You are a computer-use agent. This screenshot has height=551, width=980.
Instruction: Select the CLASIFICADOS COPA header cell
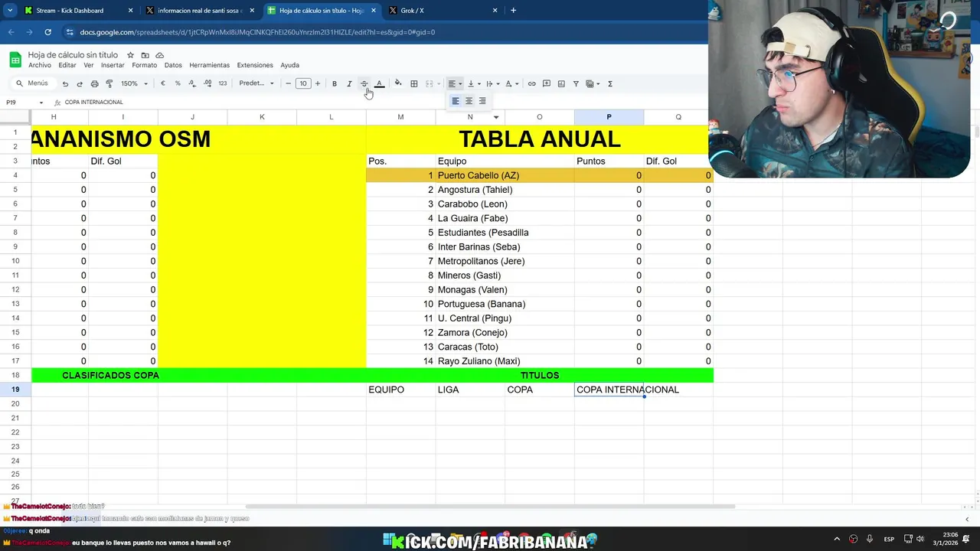[111, 375]
